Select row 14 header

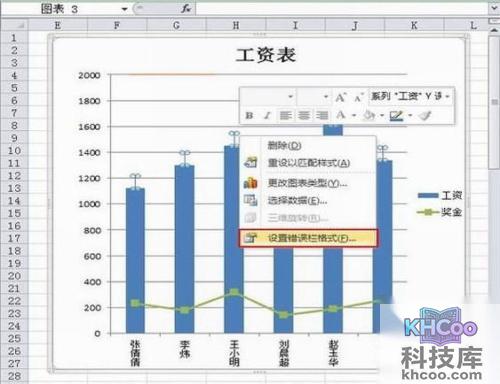click(x=14, y=201)
